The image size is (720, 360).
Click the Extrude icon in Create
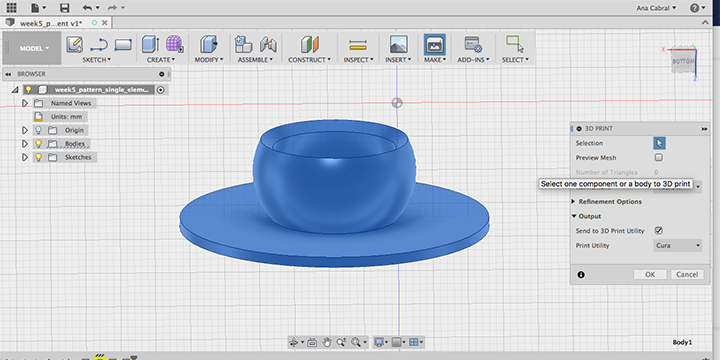coord(150,45)
